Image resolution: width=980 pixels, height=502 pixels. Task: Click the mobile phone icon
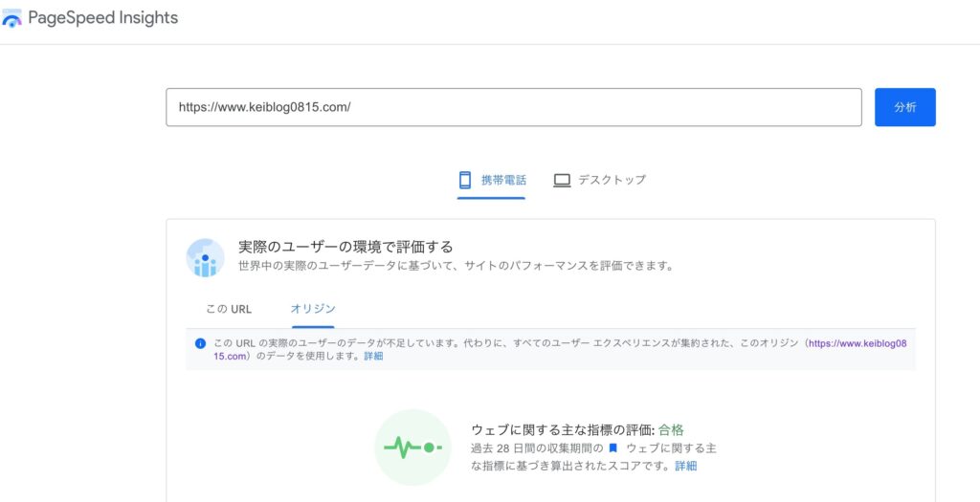click(x=464, y=181)
